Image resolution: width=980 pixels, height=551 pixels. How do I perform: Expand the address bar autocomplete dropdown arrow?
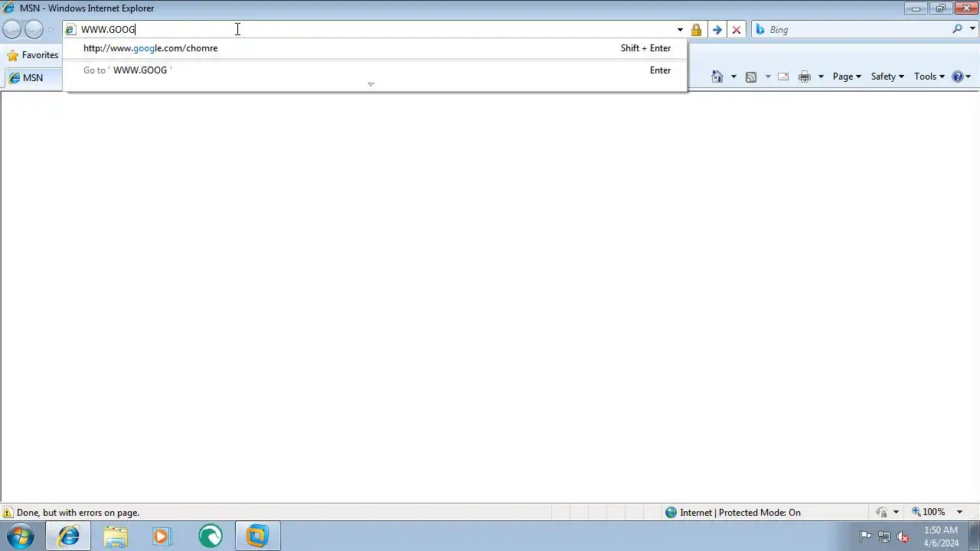pos(679,30)
